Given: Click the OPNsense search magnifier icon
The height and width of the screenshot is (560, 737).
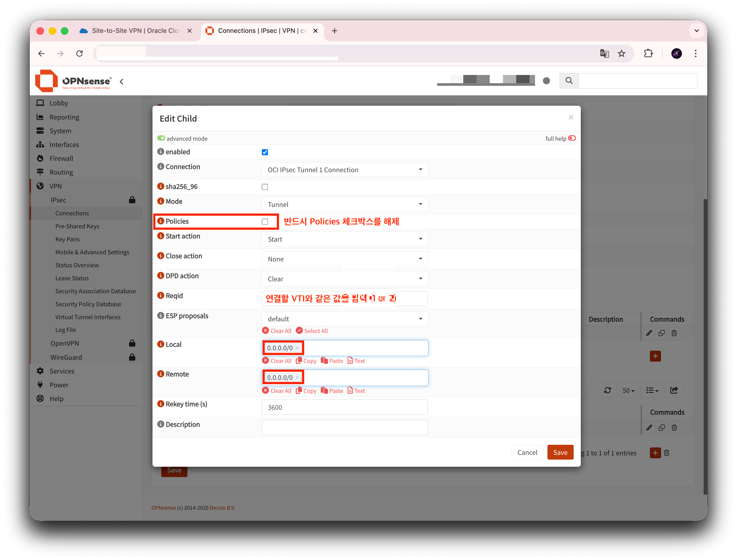Looking at the screenshot, I should [569, 81].
